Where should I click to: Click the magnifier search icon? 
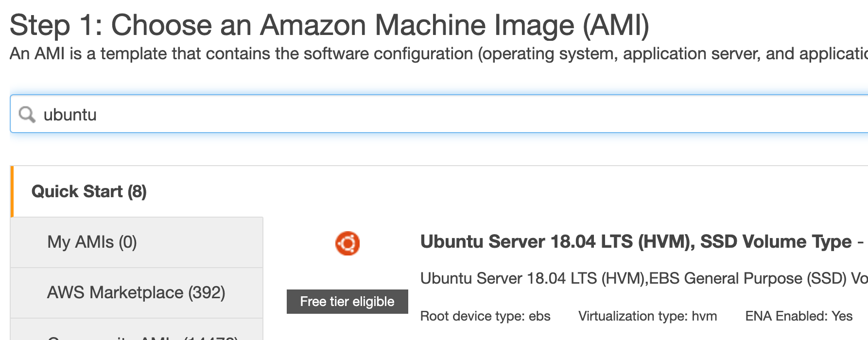[27, 115]
